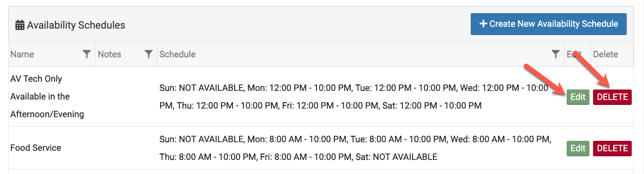Click the empty Notes cell for Food Service
The image size is (644, 174).
tap(126, 148)
